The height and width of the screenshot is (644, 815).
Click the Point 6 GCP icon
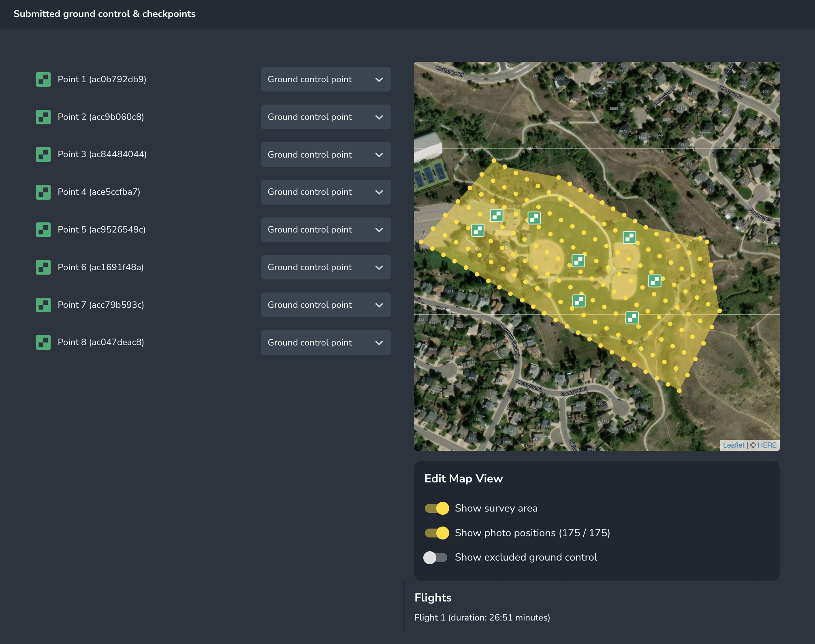coord(43,267)
